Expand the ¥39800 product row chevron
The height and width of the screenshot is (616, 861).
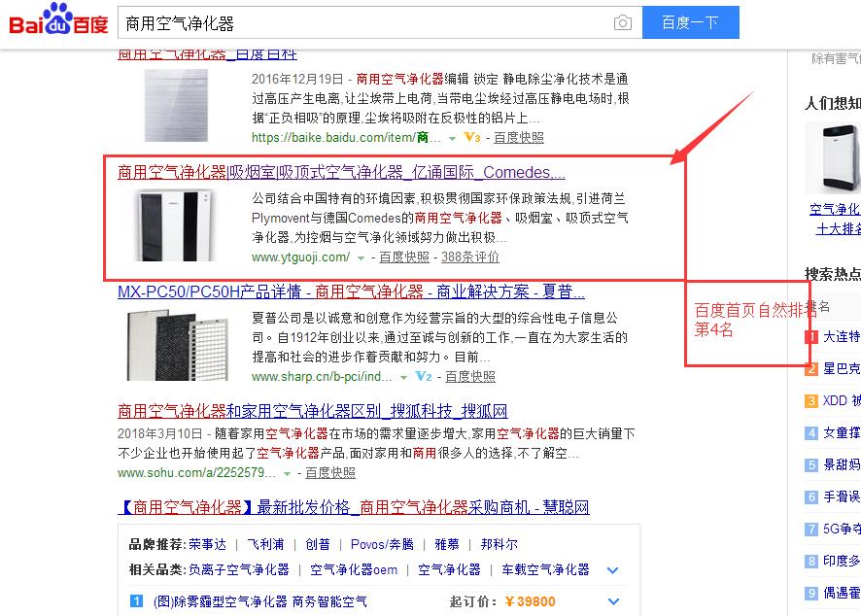tap(613, 601)
